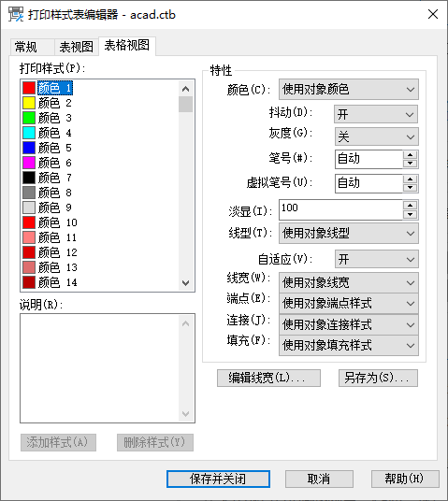Decrease the 淡显(I) value with down arrow
This screenshot has height=501, width=448.
[411, 214]
